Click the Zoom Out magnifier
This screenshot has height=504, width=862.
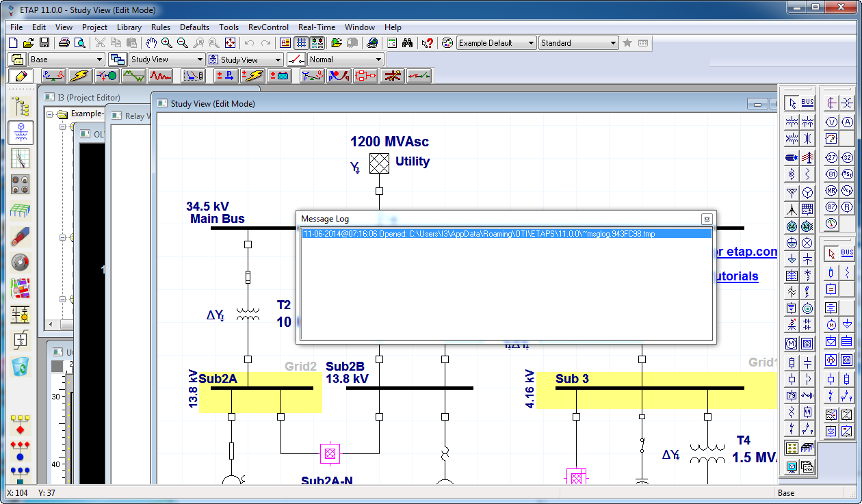click(x=183, y=43)
